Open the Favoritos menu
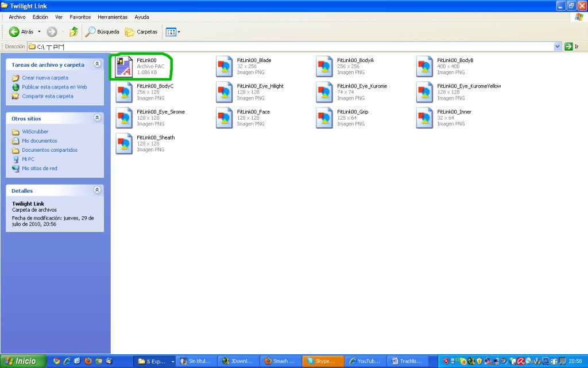Viewport: 588px width, 368px height. [x=80, y=17]
